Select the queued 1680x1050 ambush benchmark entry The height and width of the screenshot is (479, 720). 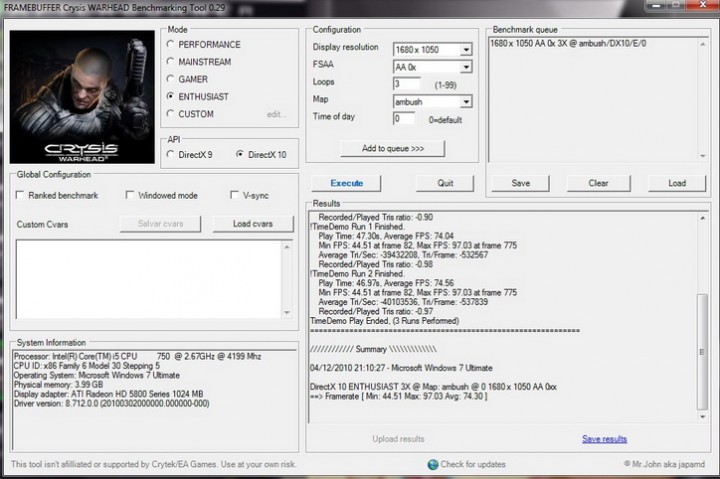coord(568,44)
